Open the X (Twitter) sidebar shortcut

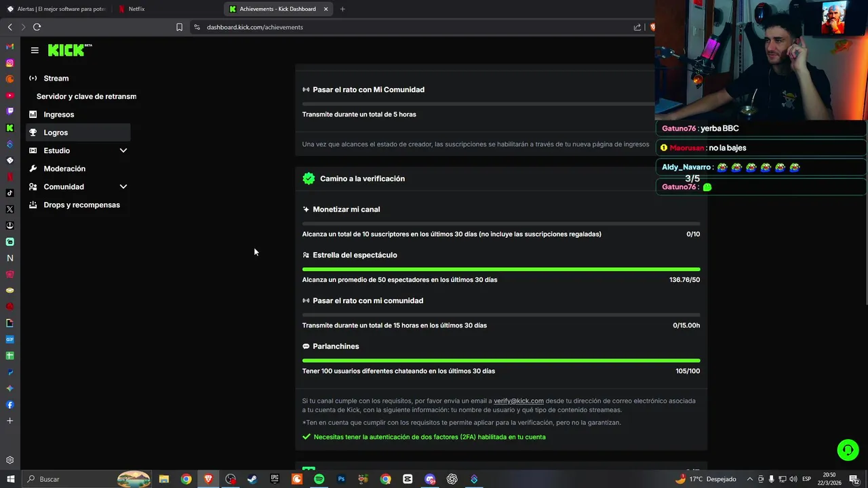[9, 209]
